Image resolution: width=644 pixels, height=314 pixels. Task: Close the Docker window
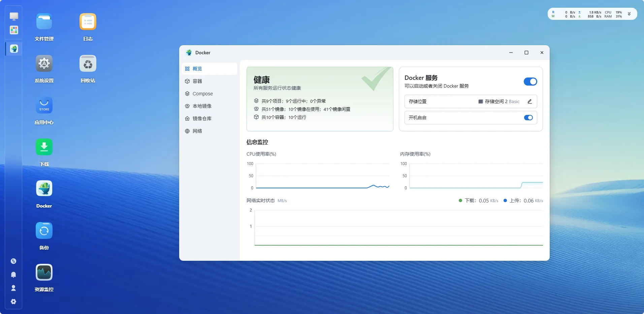542,53
